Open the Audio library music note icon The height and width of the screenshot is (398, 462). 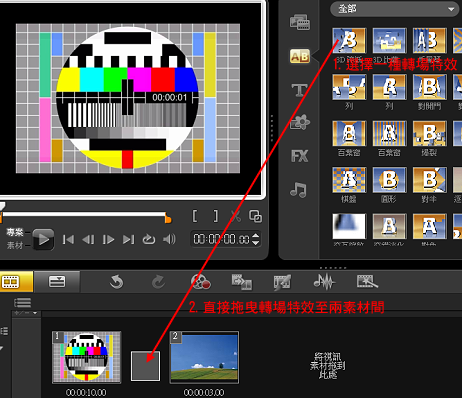[x=298, y=190]
